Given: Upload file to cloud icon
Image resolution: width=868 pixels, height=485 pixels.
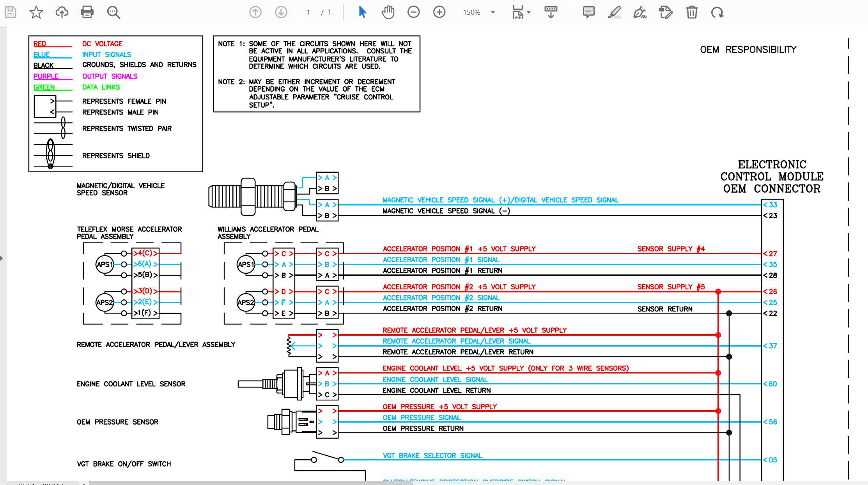Looking at the screenshot, I should pyautogui.click(x=62, y=12).
